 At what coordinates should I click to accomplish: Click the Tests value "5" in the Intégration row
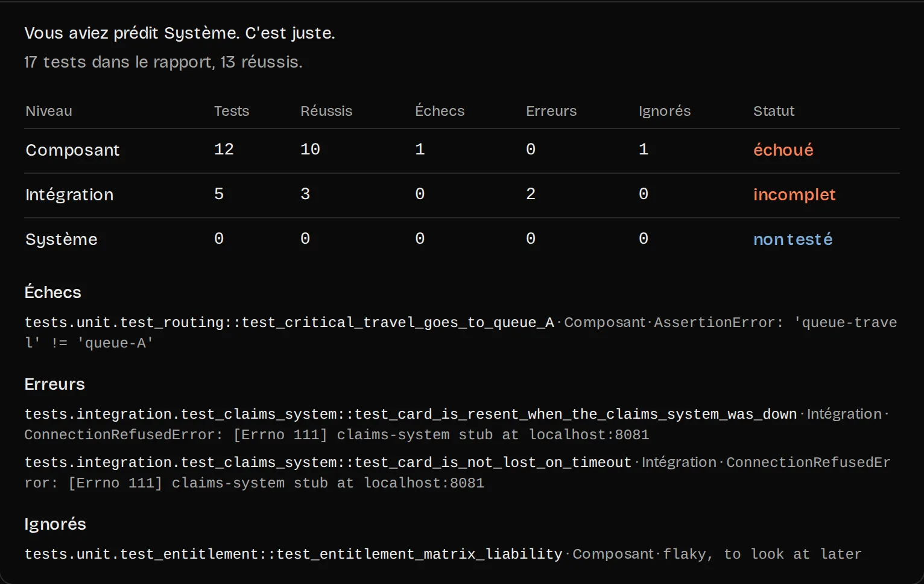[219, 194]
